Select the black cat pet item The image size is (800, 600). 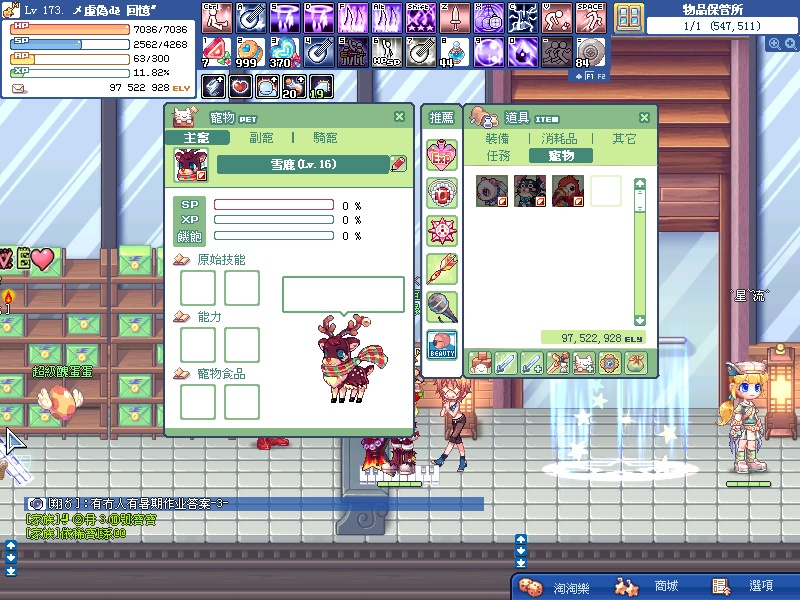(530, 191)
